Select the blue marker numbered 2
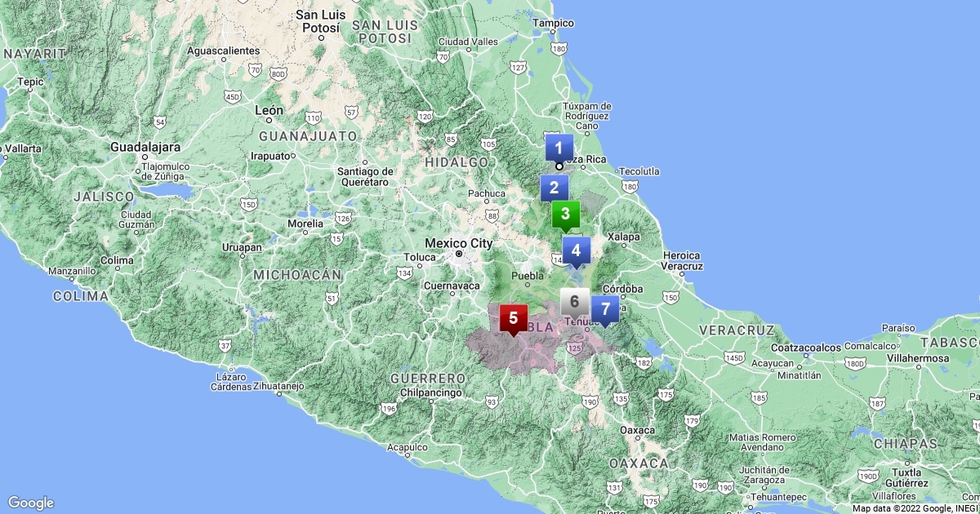Screen dimensions: 980x514 [554, 188]
